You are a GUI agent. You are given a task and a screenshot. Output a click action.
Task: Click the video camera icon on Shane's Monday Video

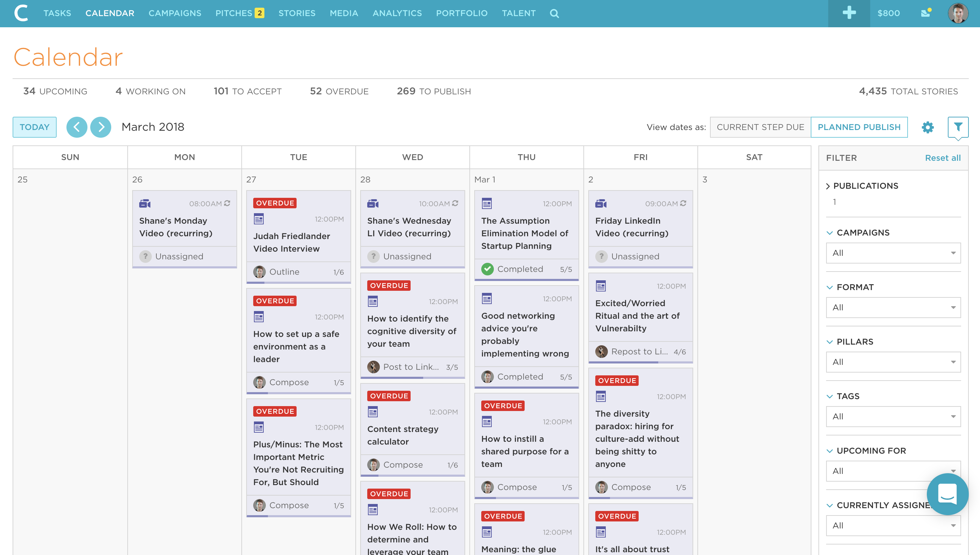145,203
